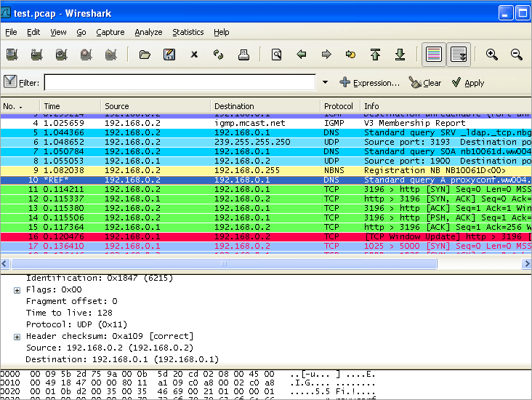Open the Help menu
The image size is (532, 400).
pyautogui.click(x=221, y=32)
